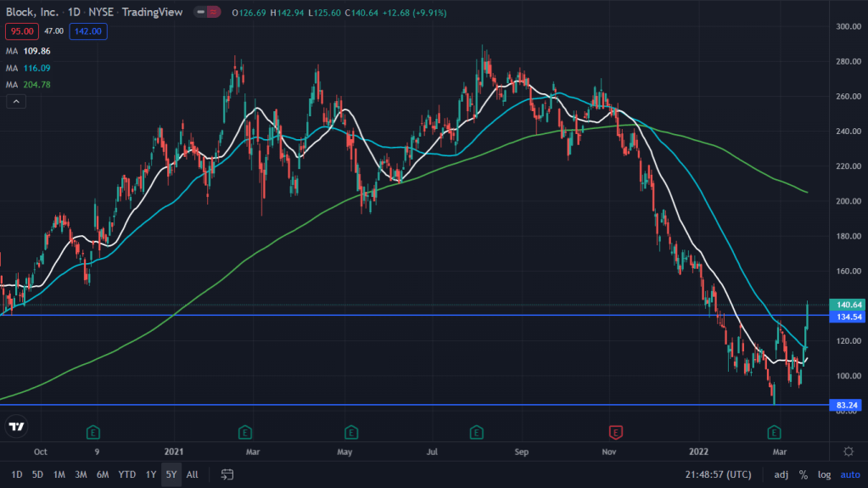868x488 pixels.
Task: Open the go-to-date calendar icon
Action: [227, 474]
